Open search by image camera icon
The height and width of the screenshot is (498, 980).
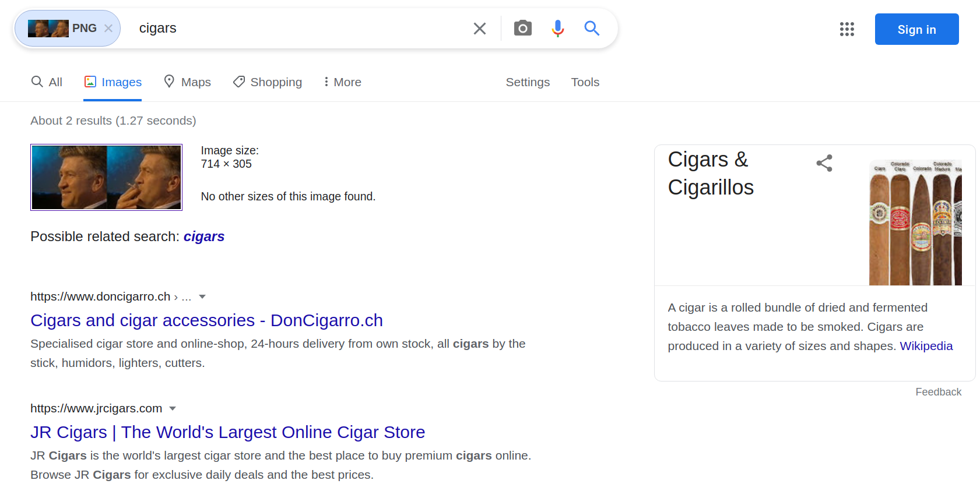pos(523,28)
